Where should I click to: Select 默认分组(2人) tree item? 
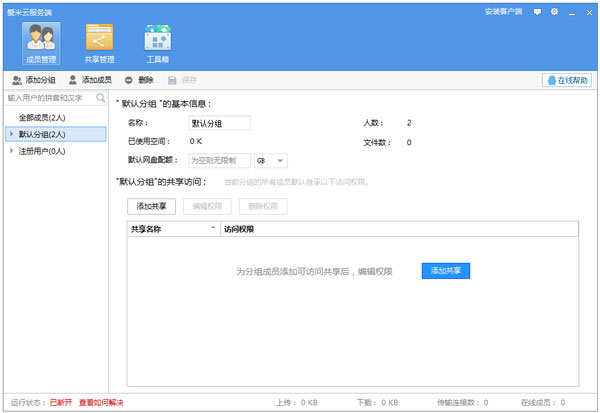[56, 134]
